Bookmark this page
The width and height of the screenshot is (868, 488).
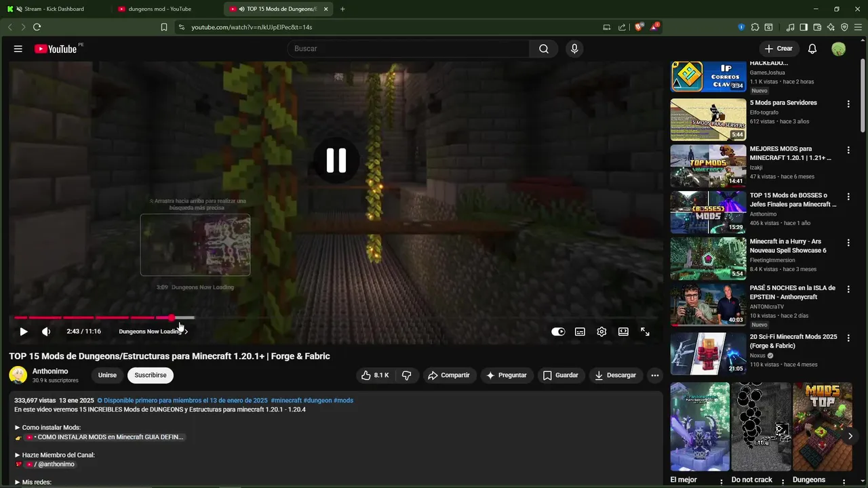pyautogui.click(x=164, y=27)
